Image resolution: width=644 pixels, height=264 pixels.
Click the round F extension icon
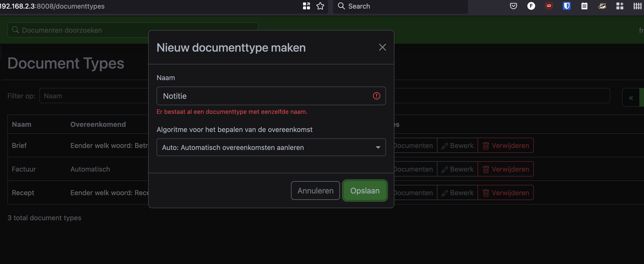click(531, 6)
